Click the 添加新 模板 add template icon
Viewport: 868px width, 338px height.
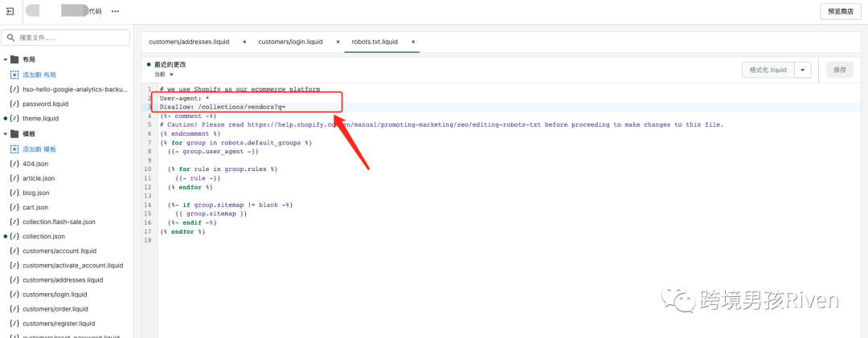(14, 149)
